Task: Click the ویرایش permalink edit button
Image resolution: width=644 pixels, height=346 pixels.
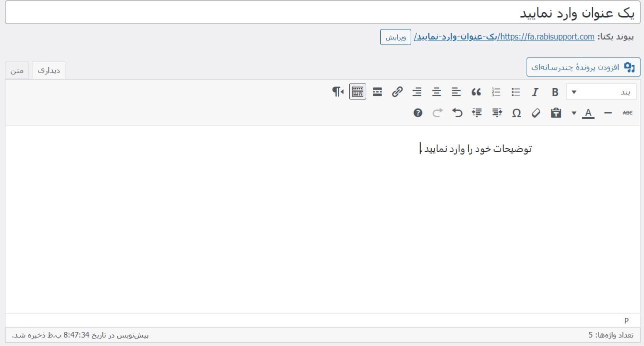Action: pos(396,37)
